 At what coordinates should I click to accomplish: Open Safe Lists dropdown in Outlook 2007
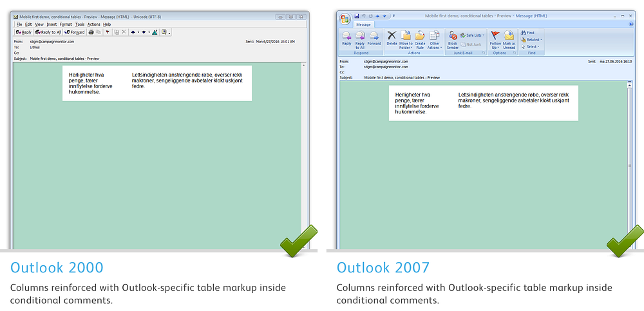[x=472, y=35]
